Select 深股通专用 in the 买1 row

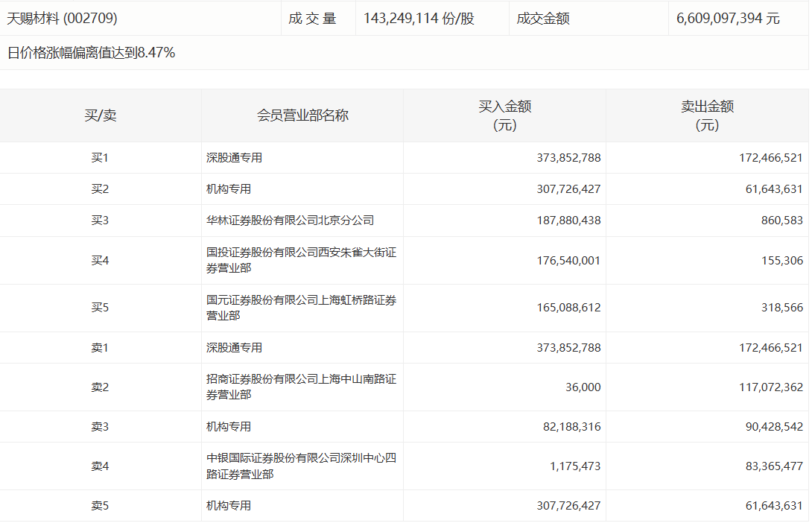pos(234,158)
